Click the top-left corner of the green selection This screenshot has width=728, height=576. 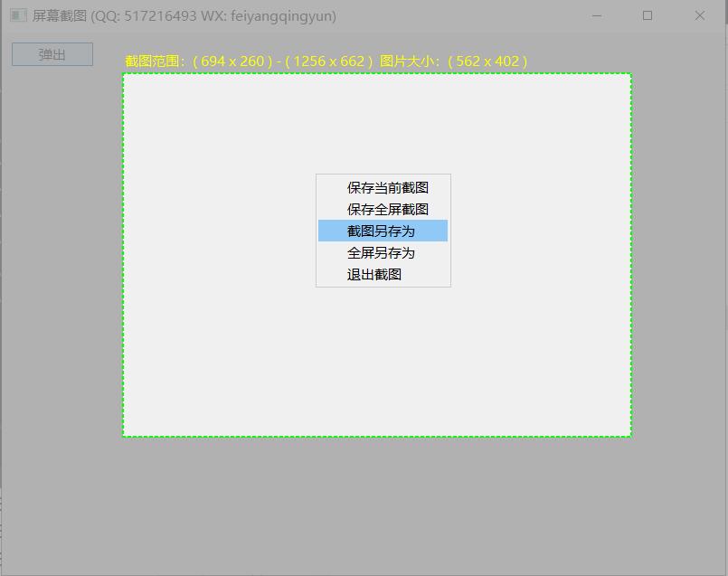(123, 74)
